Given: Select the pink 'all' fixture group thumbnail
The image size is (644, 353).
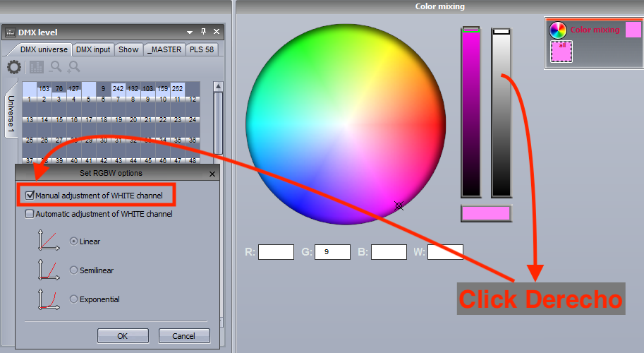Looking at the screenshot, I should coord(561,52).
